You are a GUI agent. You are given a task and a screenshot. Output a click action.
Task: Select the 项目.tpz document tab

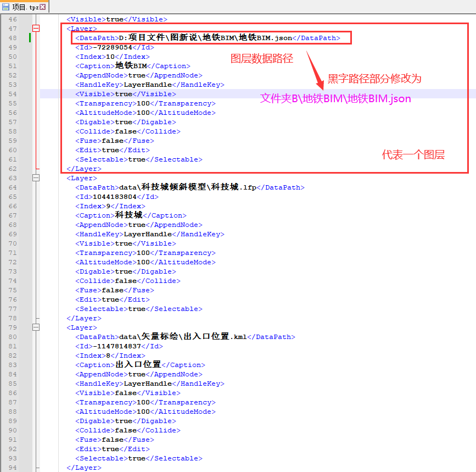click(x=23, y=7)
